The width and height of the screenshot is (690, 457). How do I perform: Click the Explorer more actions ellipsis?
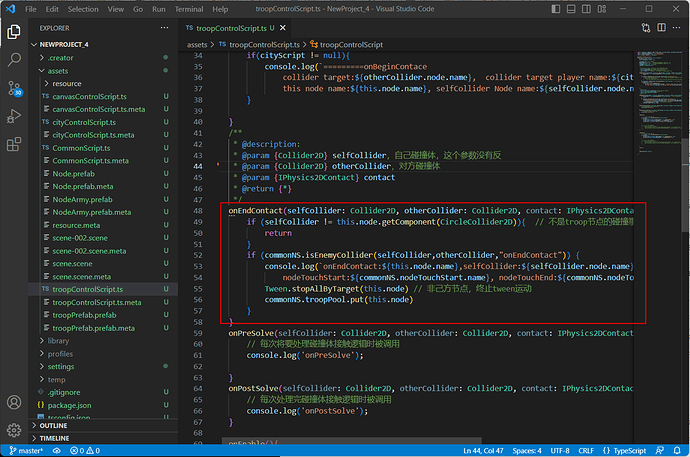164,28
